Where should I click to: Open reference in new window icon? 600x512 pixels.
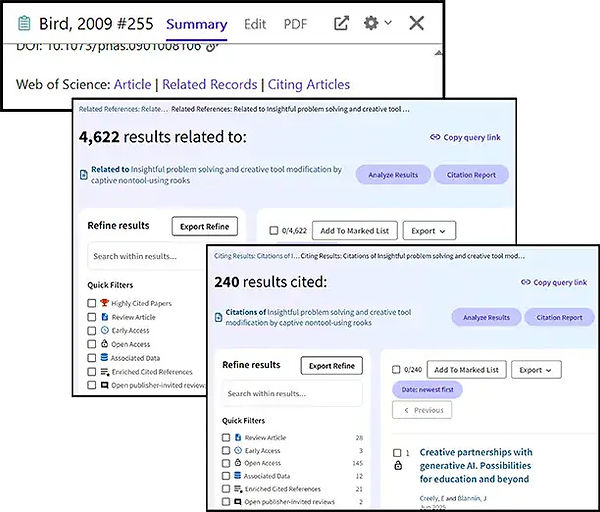(x=341, y=23)
